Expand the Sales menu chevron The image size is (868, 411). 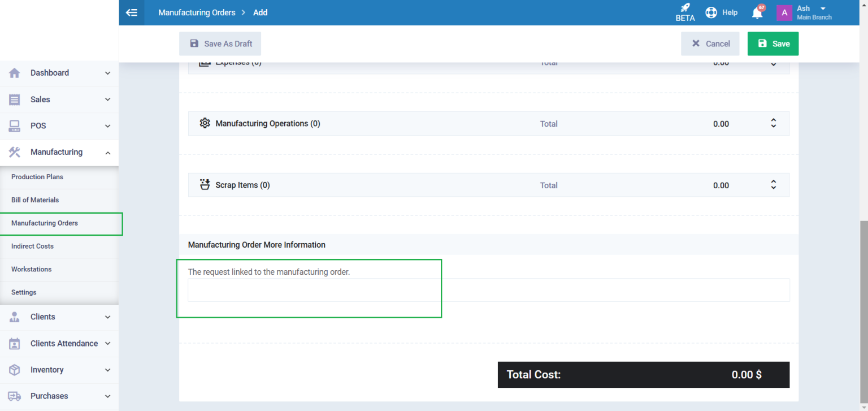point(108,99)
